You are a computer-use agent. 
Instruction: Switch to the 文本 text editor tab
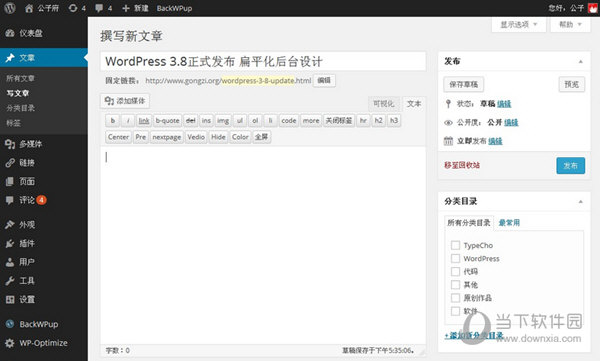pyautogui.click(x=414, y=104)
